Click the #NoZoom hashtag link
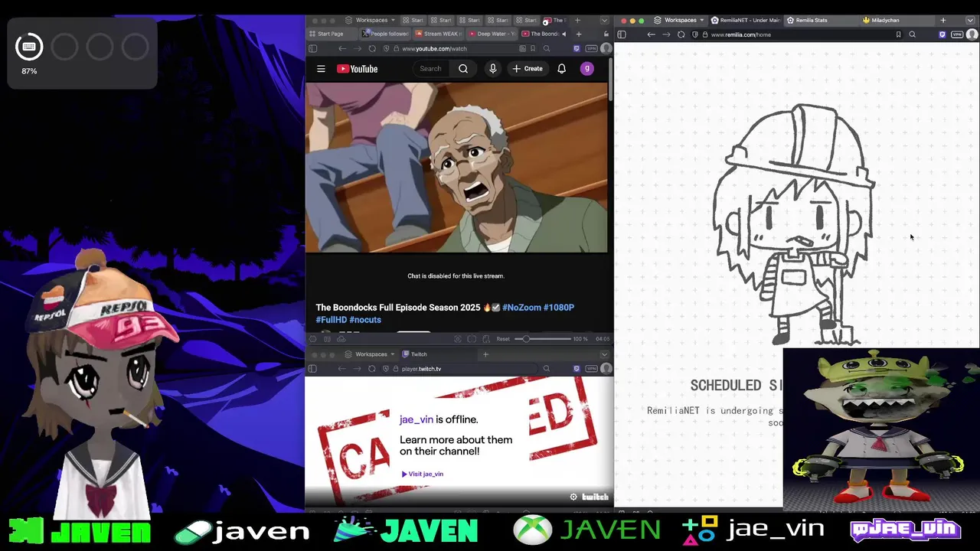This screenshot has height=551, width=980. pyautogui.click(x=521, y=308)
